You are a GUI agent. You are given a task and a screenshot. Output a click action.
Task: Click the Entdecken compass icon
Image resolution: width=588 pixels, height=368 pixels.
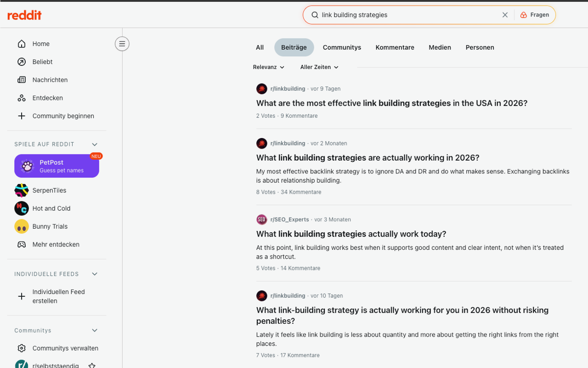click(x=22, y=98)
